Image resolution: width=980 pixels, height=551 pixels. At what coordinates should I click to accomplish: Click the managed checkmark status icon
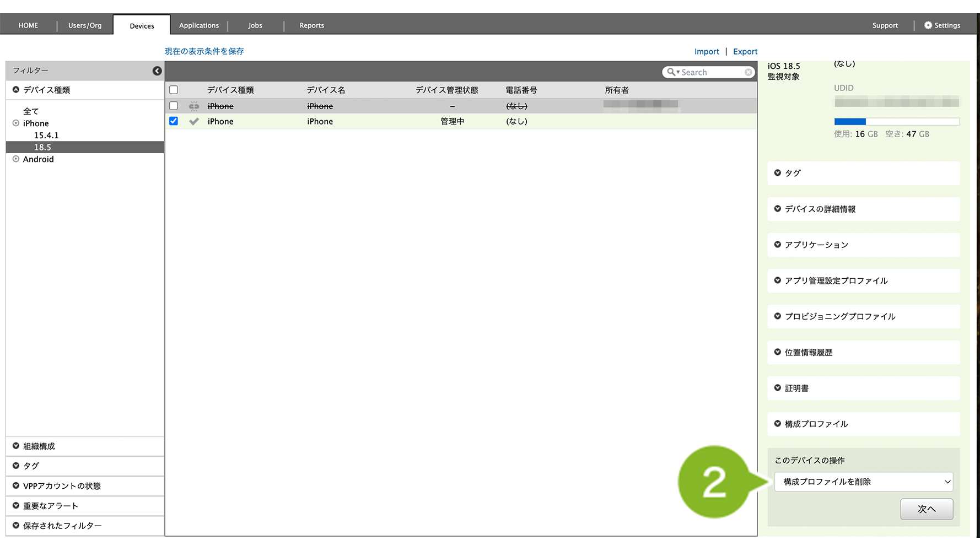(194, 121)
